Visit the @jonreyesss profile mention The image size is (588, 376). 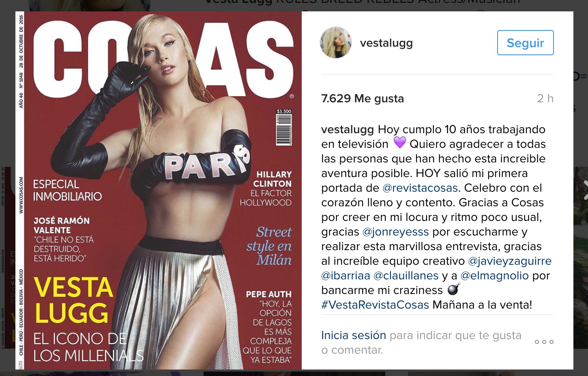[x=395, y=232]
